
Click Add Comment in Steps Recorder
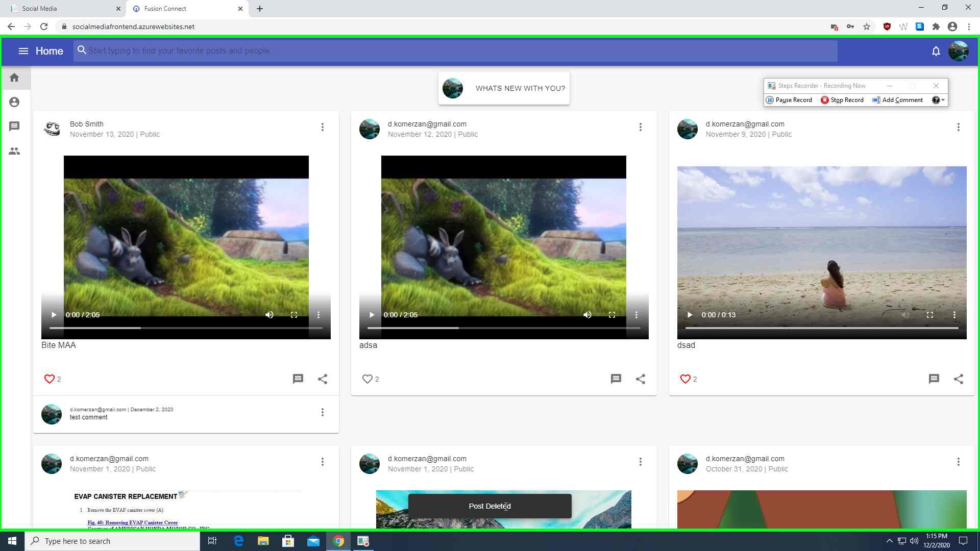click(x=898, y=100)
